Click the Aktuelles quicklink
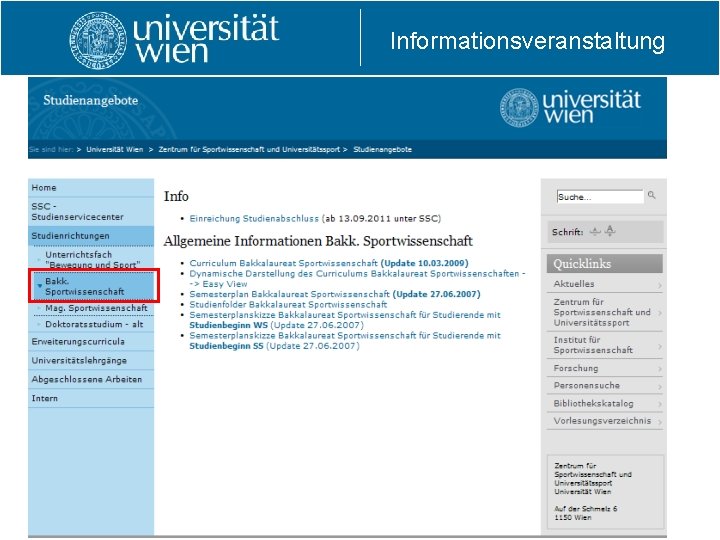 (605, 284)
